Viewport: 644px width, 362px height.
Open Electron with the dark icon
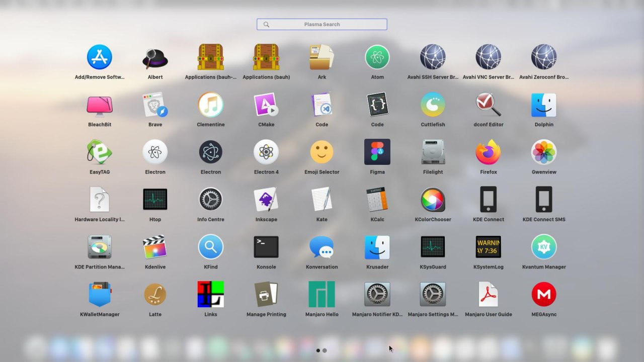point(210,152)
